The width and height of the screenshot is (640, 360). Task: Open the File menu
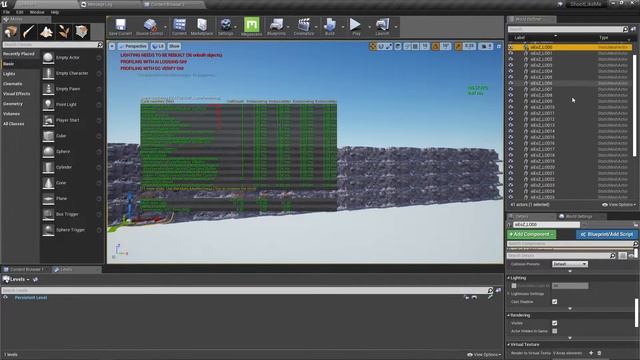click(7, 12)
